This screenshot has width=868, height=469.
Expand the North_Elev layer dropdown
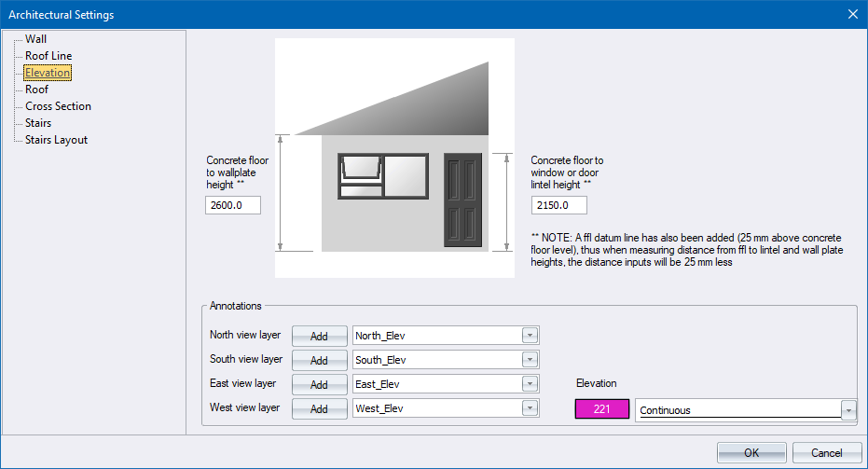[x=530, y=336]
